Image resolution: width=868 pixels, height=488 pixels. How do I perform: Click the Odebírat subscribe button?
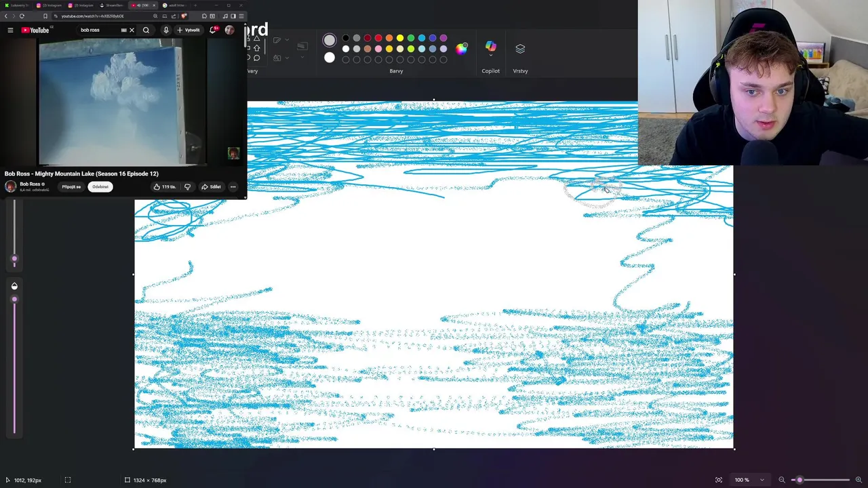click(x=100, y=186)
